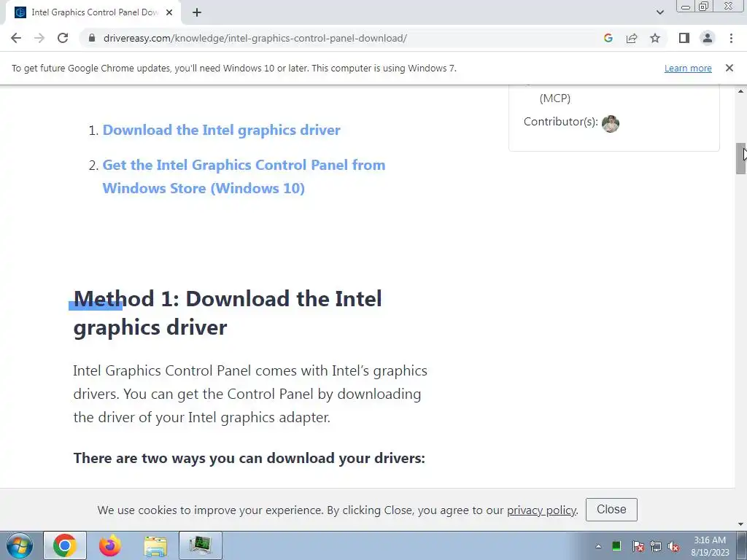The image size is (747, 560).
Task: Open File Explorer from the taskbar
Action: coord(155,545)
